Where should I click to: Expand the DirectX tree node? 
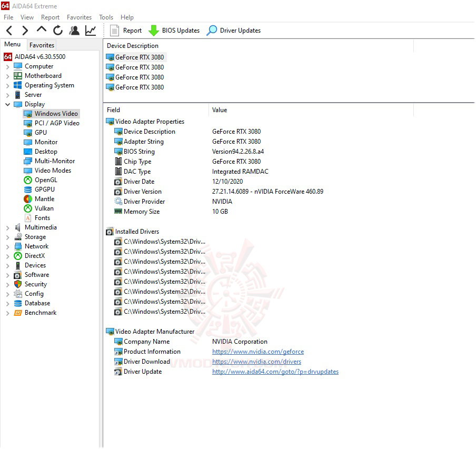[x=7, y=256]
